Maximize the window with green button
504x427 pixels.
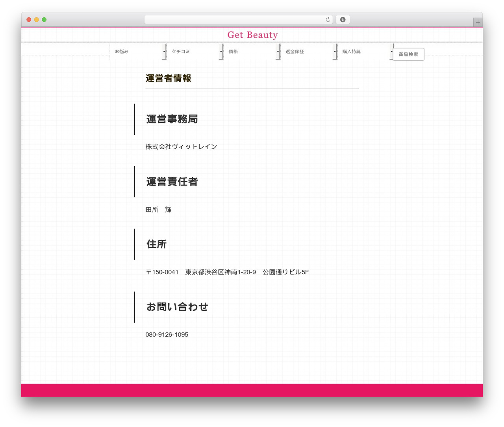tap(44, 20)
